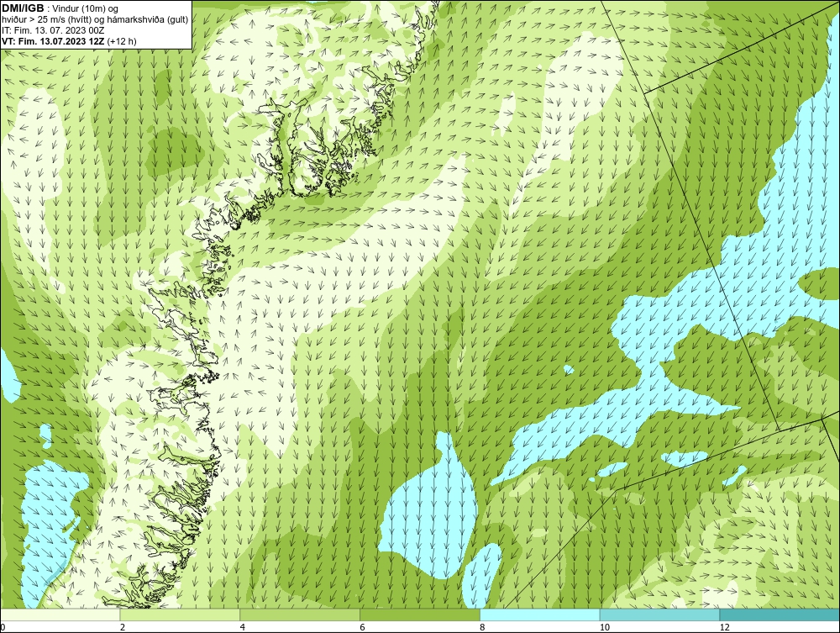840x633 pixels.
Task: Click the 6-8 m/s dark green swatch
Action: [x=420, y=615]
